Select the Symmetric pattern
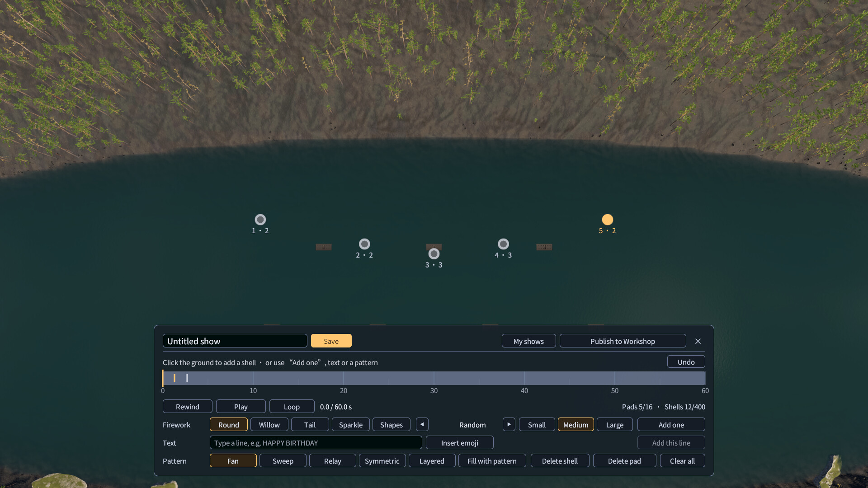Viewport: 868px width, 488px height. point(382,460)
